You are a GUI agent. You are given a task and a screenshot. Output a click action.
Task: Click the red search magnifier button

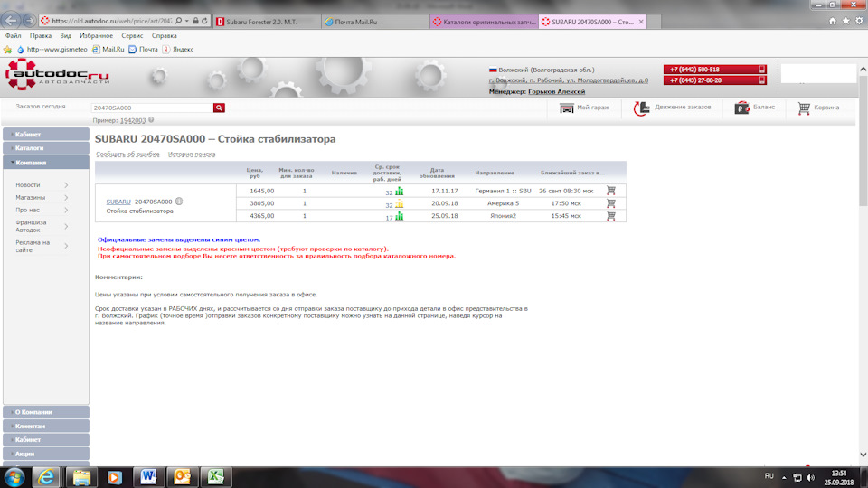click(219, 108)
